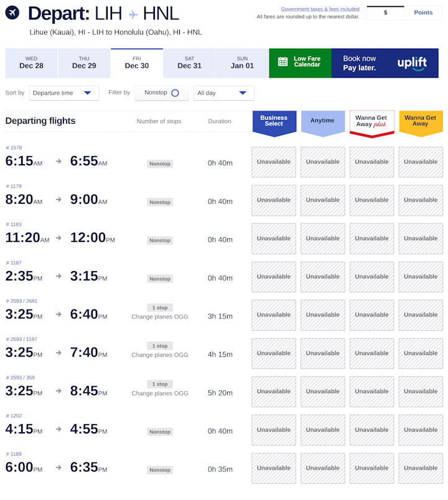Click the 6:00PM departure time
The height and width of the screenshot is (500, 448).
click(x=24, y=468)
